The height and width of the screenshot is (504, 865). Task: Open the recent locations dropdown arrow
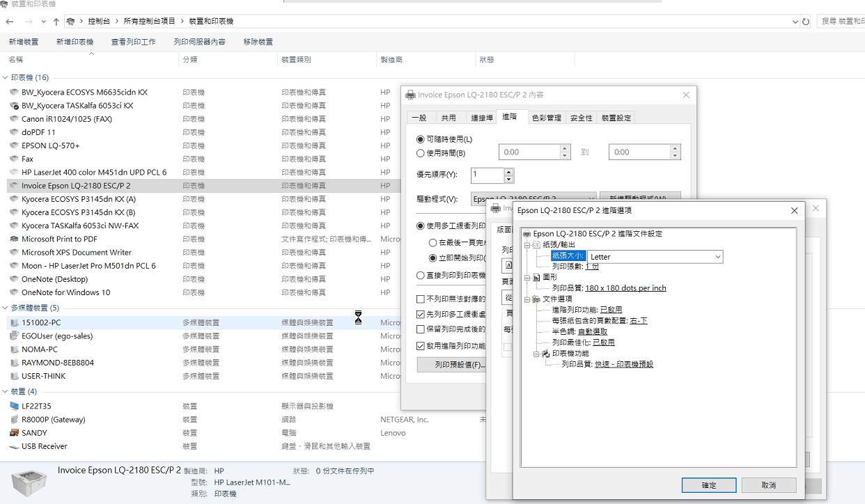(44, 22)
